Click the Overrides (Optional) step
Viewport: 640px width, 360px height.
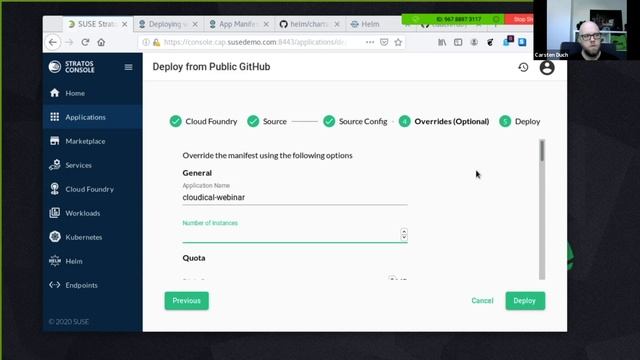(444, 121)
